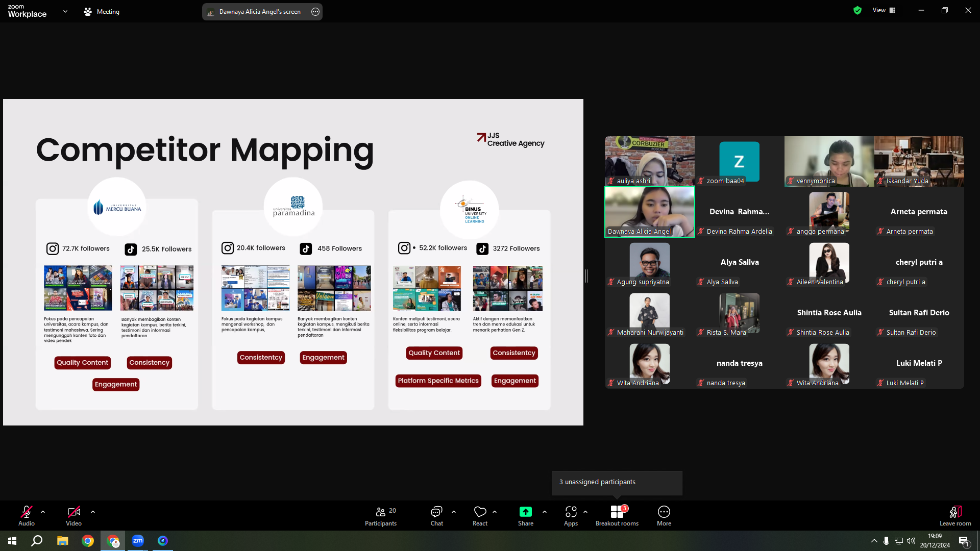Open the notification center icon
The width and height of the screenshot is (980, 551).
tap(964, 541)
